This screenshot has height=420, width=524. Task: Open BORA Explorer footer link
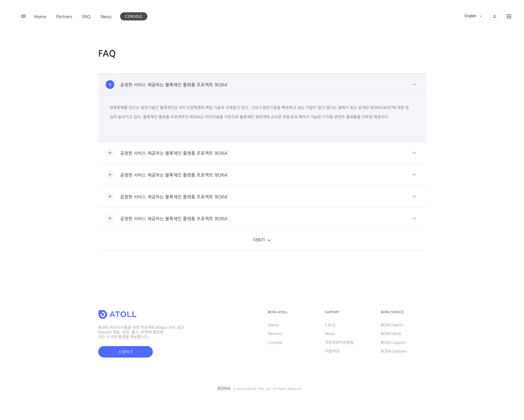coord(394,351)
